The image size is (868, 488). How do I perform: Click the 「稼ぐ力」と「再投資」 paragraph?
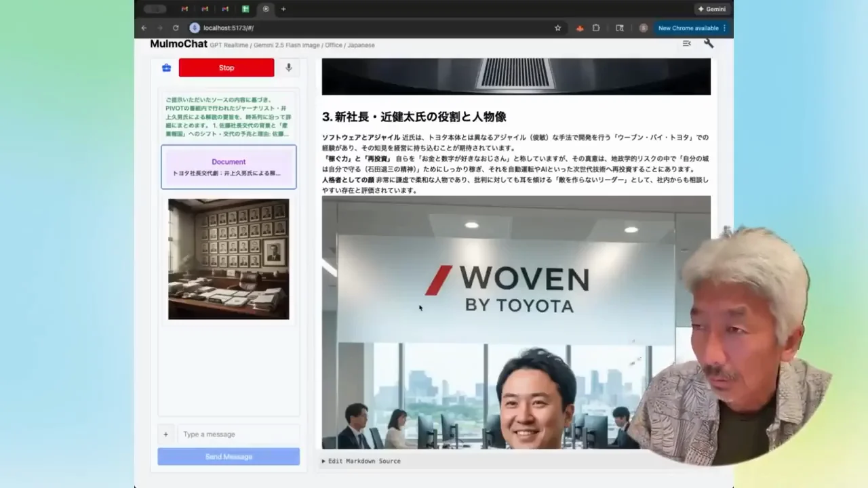click(x=515, y=163)
